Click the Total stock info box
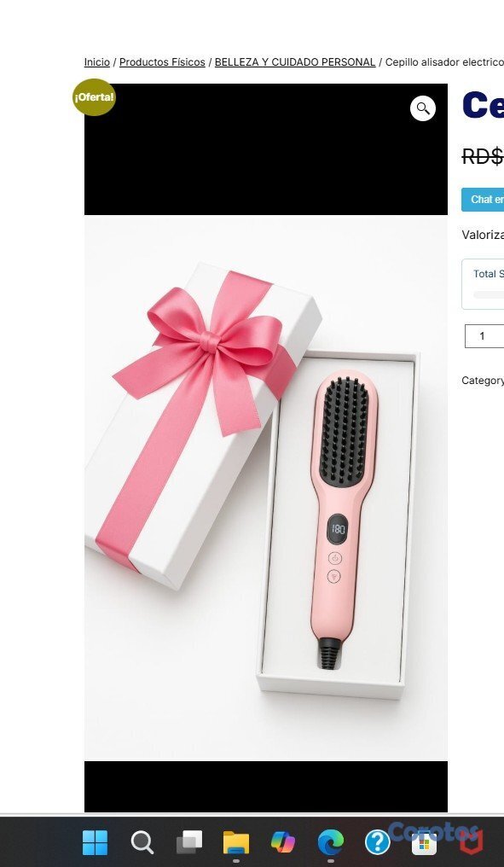The image size is (504, 867). click(x=483, y=284)
